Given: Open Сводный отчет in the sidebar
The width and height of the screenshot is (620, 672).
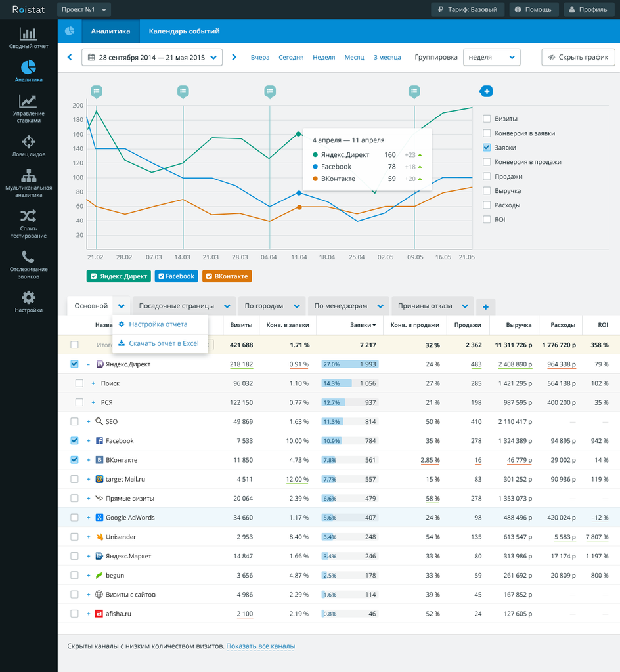Looking at the screenshot, I should [x=28, y=38].
